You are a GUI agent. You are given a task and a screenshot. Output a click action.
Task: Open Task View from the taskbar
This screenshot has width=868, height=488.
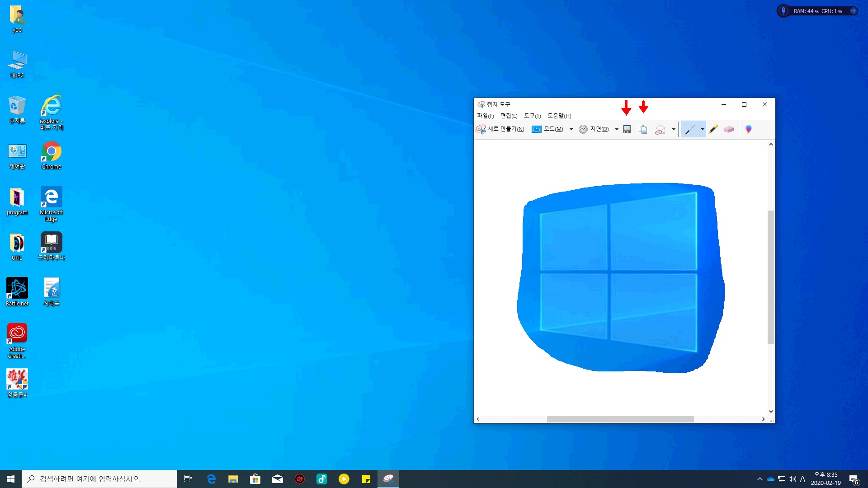[188, 479]
